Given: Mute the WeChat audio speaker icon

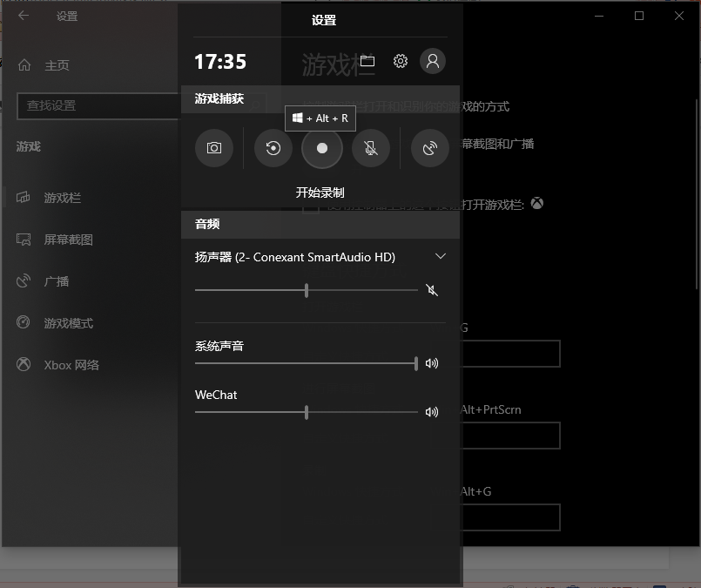Looking at the screenshot, I should (432, 412).
